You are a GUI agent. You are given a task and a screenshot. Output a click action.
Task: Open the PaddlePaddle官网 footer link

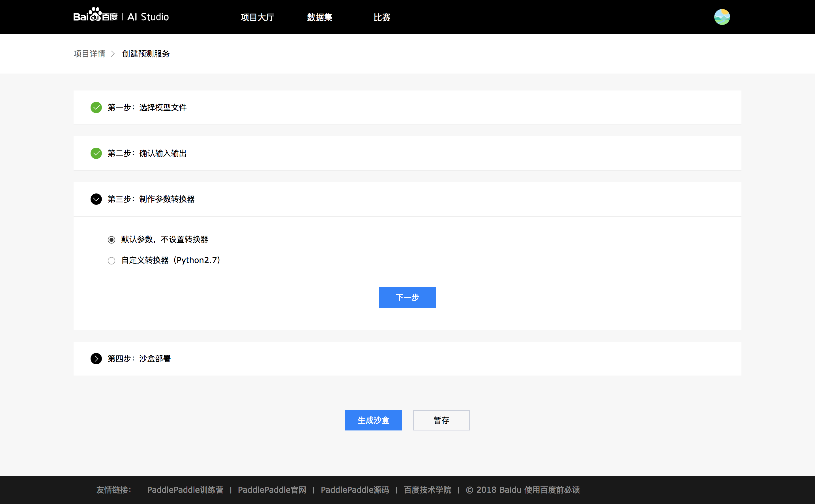[x=272, y=490]
